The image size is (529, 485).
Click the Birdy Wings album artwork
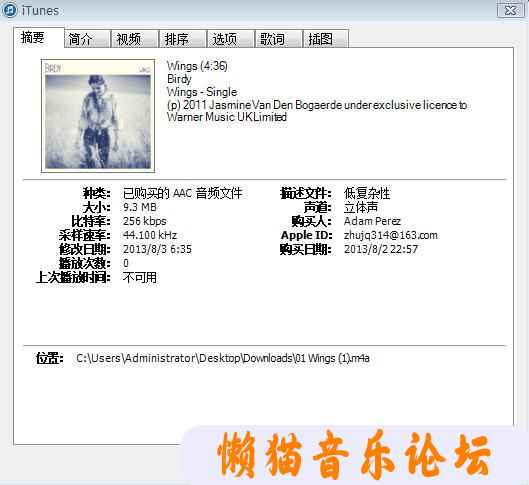98,116
